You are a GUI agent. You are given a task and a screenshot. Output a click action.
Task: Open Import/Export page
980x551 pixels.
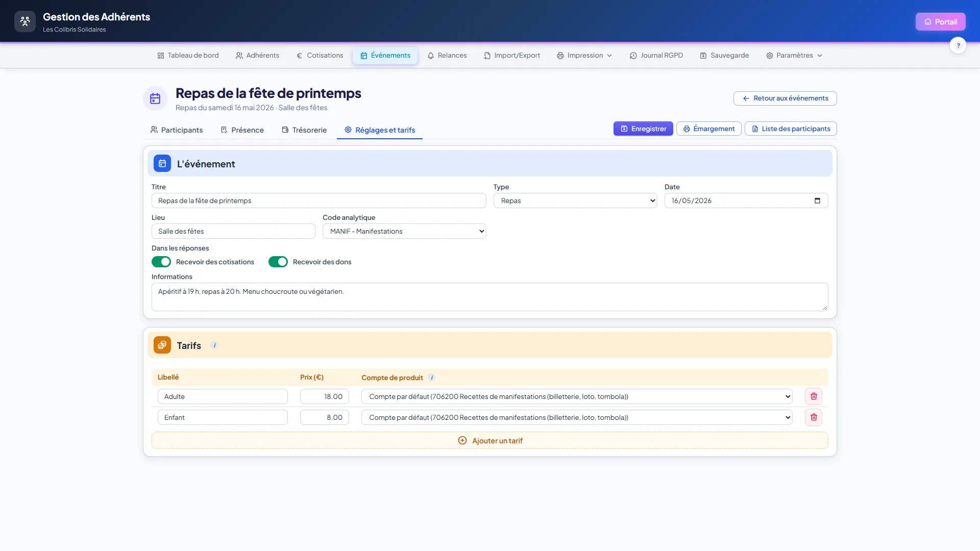pyautogui.click(x=512, y=56)
